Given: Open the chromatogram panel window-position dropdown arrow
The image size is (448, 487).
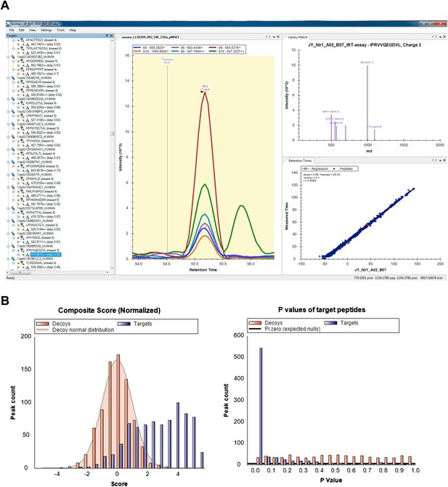Looking at the screenshot, I should coord(274,37).
